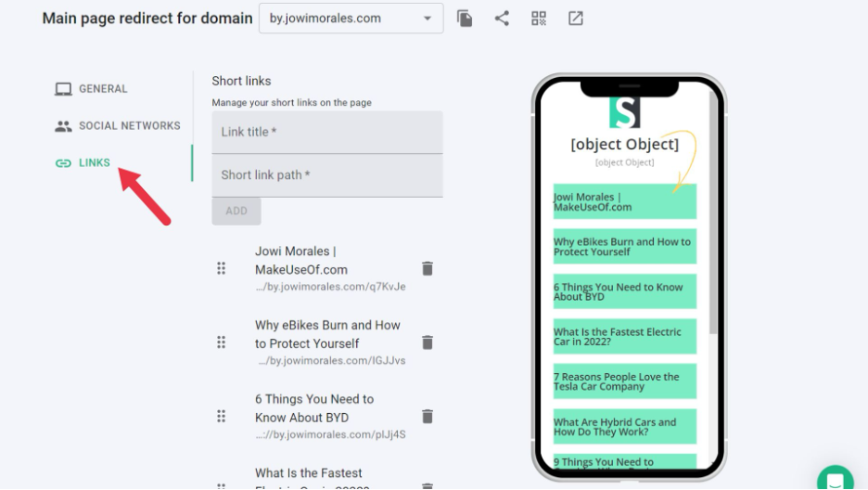Open the domain dropdown by.jowimorales.com
Image resolution: width=868 pixels, height=490 pixels.
click(x=351, y=19)
